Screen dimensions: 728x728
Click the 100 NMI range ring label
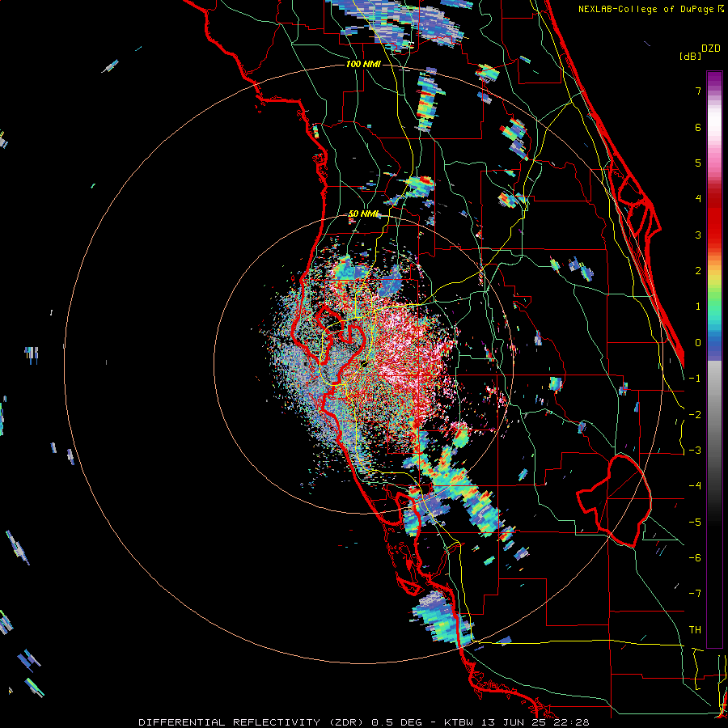pyautogui.click(x=363, y=64)
